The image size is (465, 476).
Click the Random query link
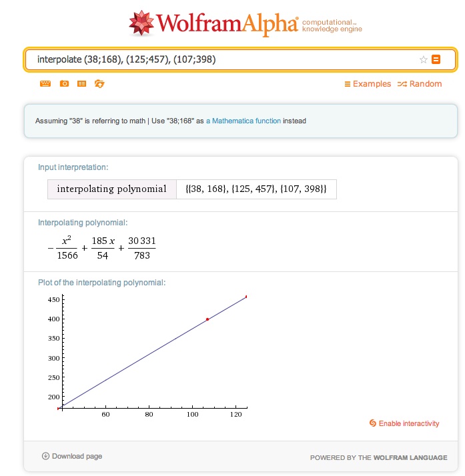pos(420,84)
